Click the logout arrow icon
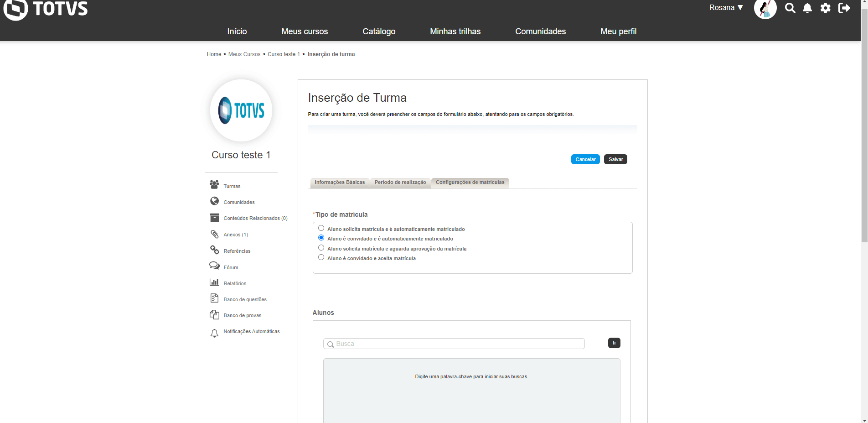 coord(844,8)
